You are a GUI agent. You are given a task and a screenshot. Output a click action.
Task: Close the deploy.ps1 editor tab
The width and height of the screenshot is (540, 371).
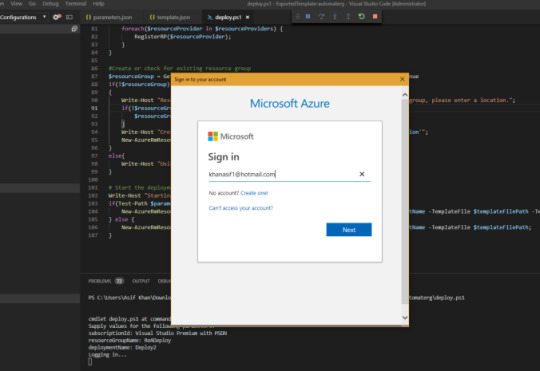[x=247, y=17]
